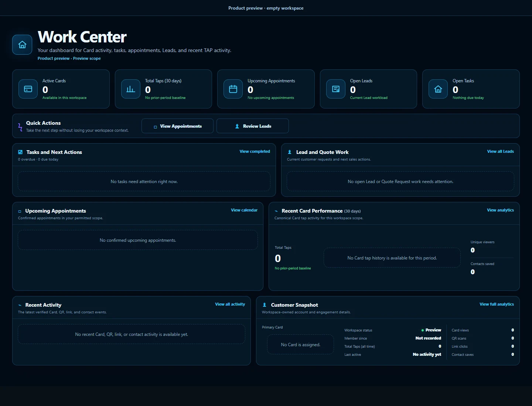Click the 'Not recorded' Member since value
532x406 pixels.
coord(428,338)
